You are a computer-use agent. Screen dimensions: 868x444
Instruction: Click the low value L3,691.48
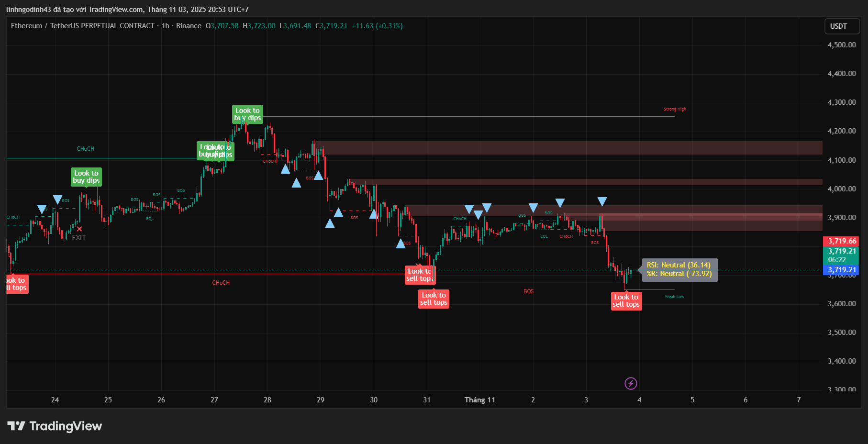(295, 26)
